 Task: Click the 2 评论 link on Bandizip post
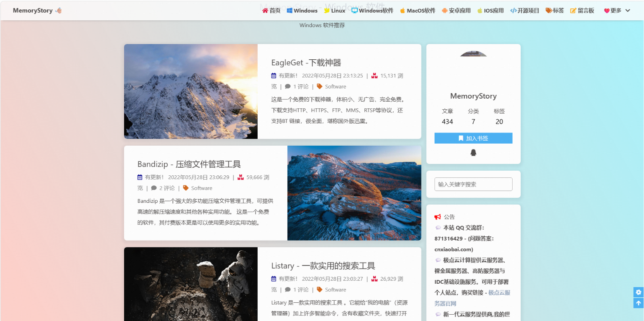[x=167, y=188]
